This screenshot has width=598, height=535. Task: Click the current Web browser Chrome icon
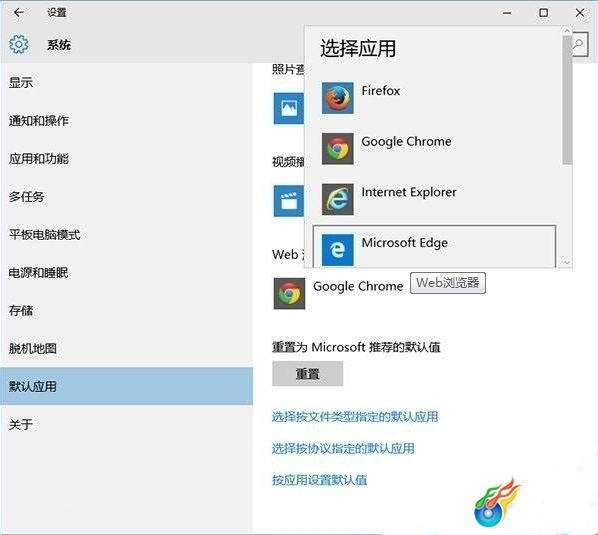coord(289,293)
